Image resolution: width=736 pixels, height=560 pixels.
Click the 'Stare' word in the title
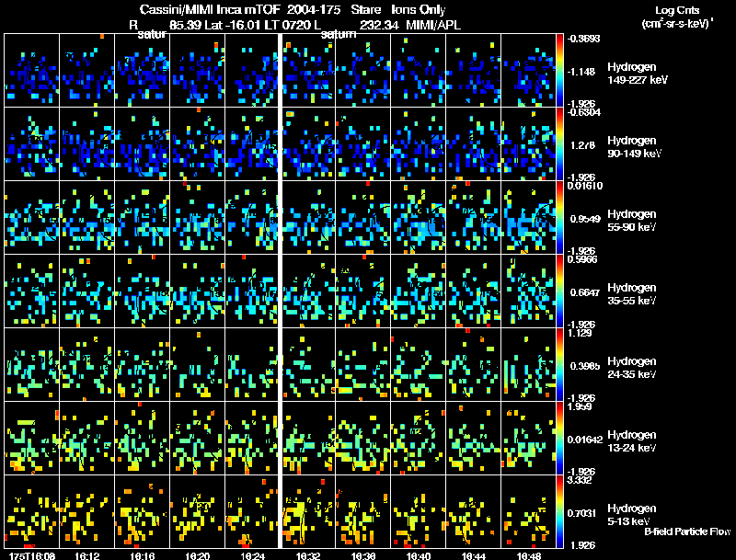coord(366,9)
